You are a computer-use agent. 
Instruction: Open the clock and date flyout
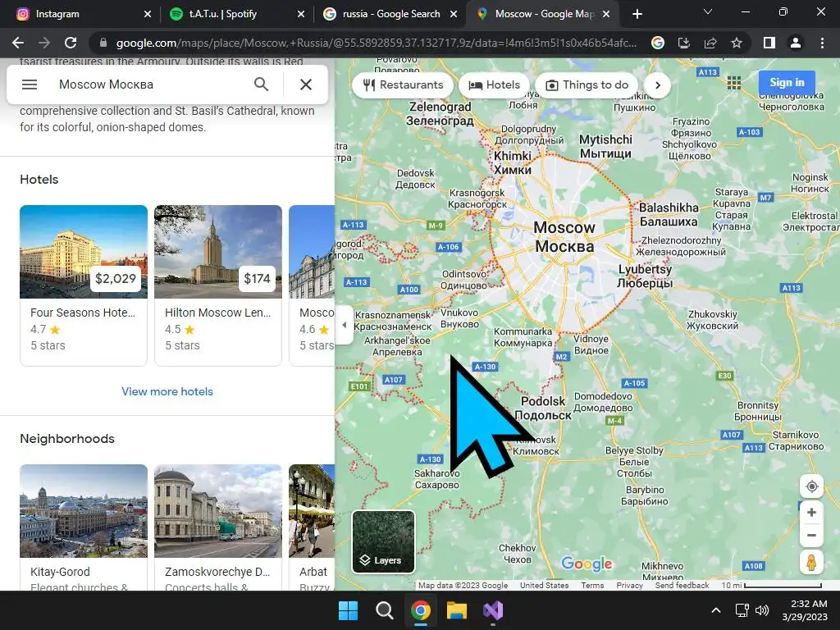(805, 610)
